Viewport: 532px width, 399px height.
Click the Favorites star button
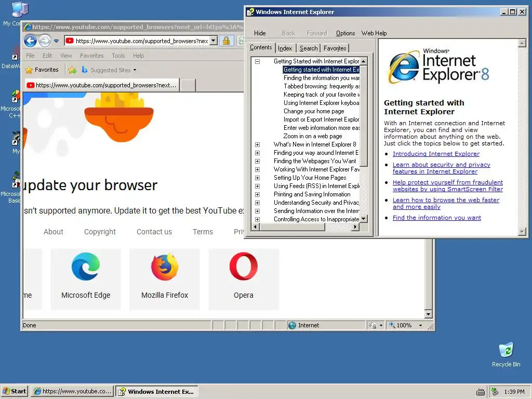(42, 70)
